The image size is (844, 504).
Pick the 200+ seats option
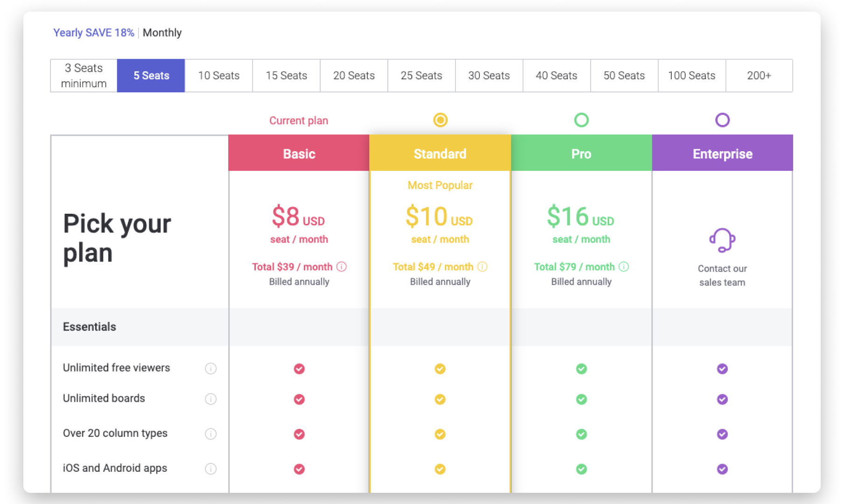pos(759,76)
